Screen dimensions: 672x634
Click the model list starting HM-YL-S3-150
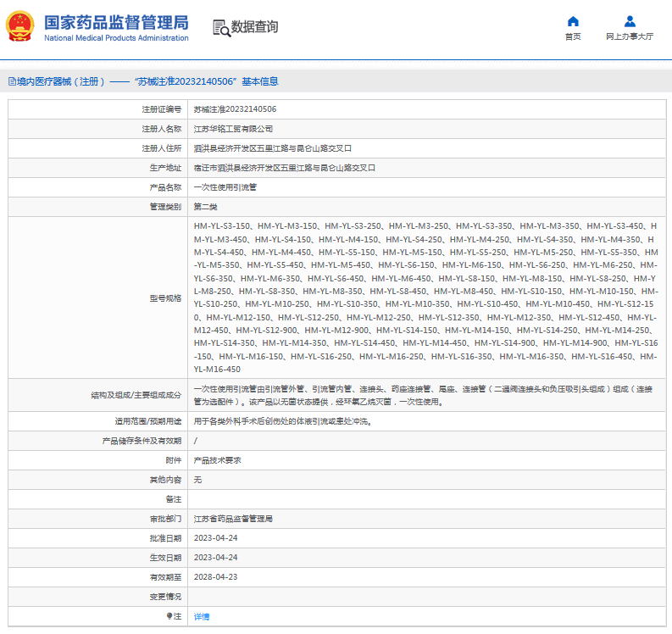[425, 298]
